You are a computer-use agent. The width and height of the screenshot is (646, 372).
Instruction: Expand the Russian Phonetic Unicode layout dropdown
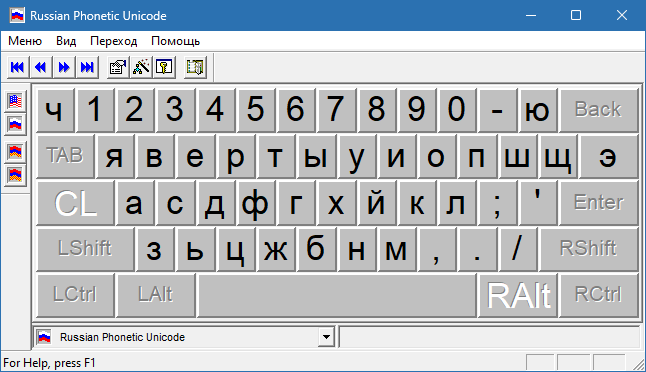click(x=326, y=337)
